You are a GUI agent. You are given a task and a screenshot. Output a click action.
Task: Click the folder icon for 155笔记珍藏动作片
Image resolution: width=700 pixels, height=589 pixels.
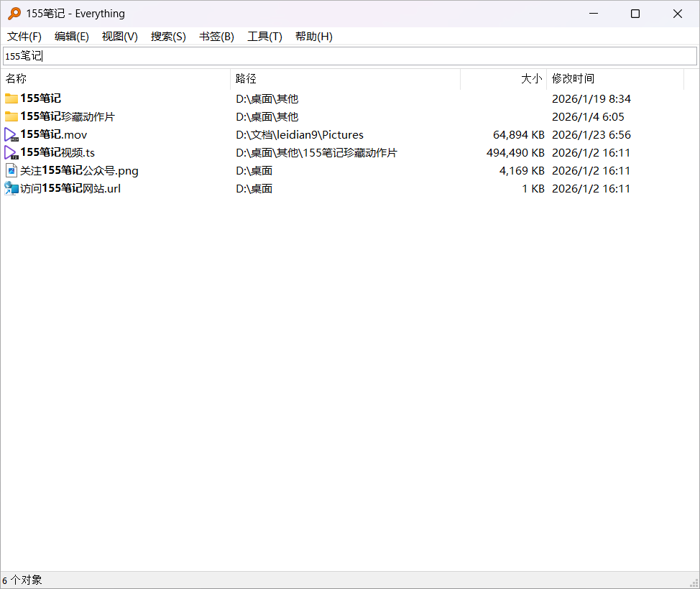click(11, 116)
